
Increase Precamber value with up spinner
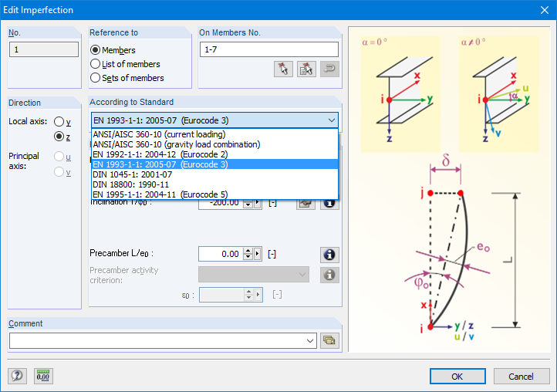point(248,251)
